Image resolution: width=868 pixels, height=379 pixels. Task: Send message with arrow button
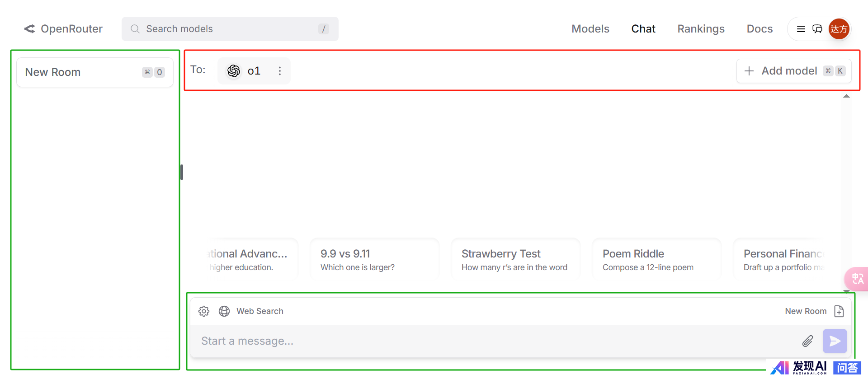(835, 341)
